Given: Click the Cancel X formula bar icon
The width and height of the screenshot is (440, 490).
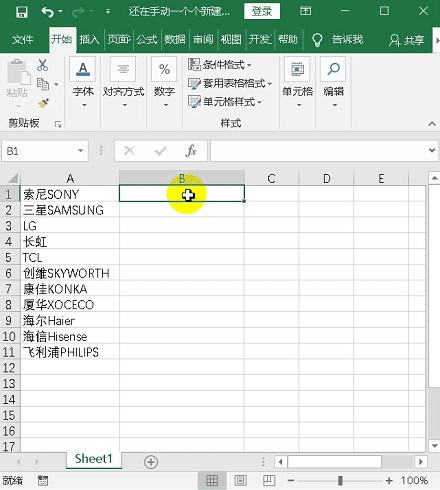Looking at the screenshot, I should (x=129, y=151).
